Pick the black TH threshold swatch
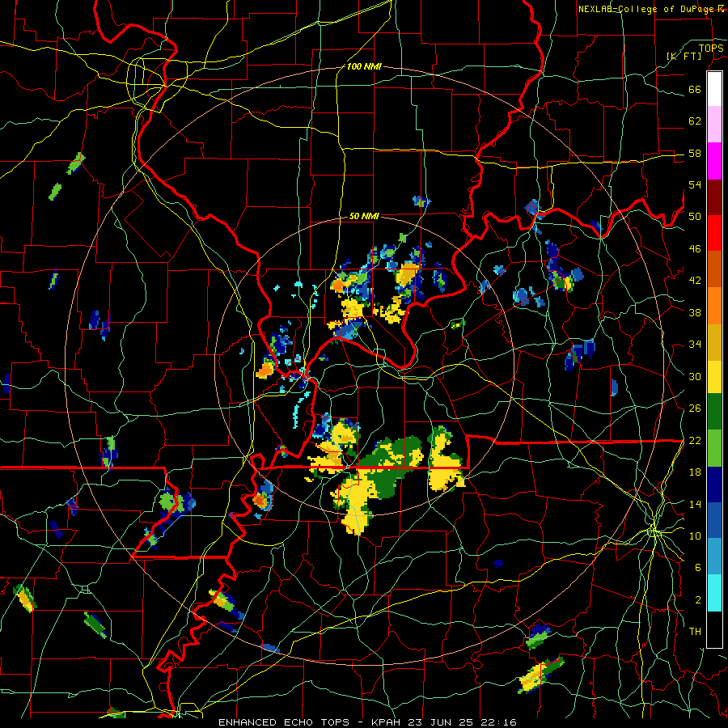Image resolution: width=728 pixels, height=728 pixels. (714, 629)
